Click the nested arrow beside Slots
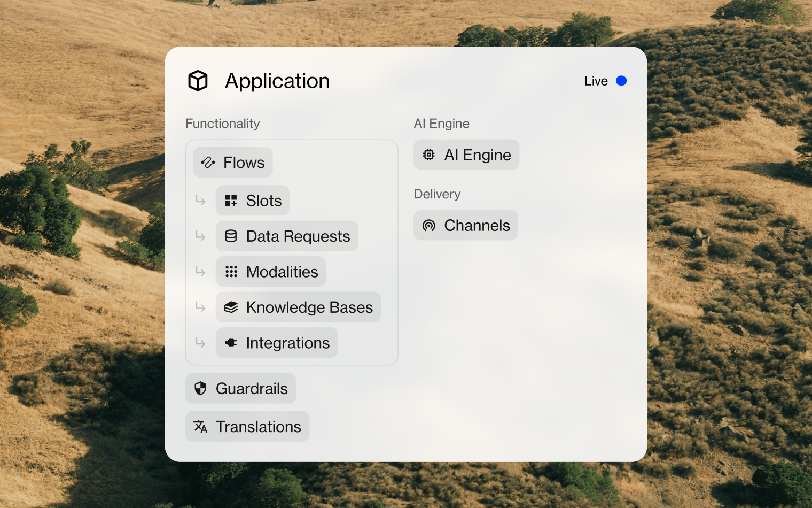Image resolution: width=812 pixels, height=508 pixels. tap(200, 201)
